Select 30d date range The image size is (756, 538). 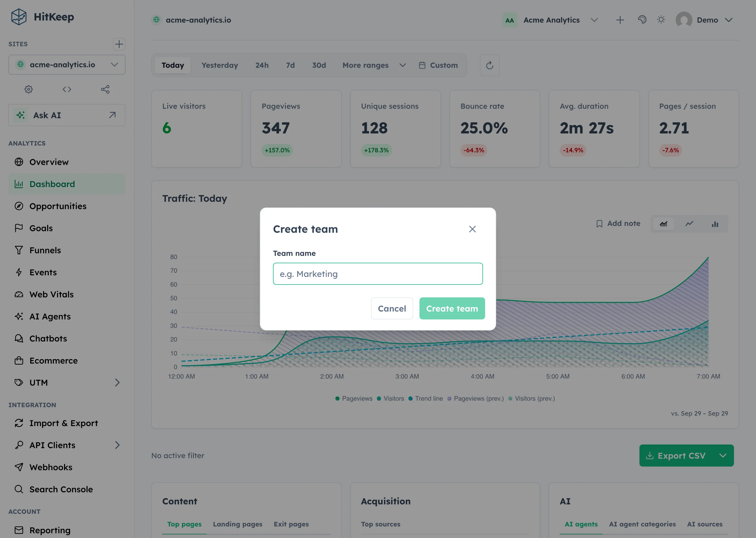click(x=319, y=65)
